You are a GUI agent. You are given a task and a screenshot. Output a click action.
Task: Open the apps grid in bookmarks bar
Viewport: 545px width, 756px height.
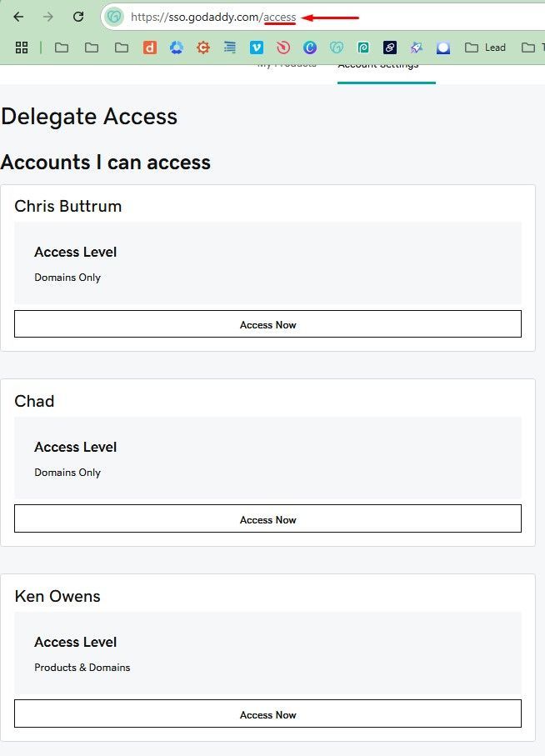coord(22,48)
